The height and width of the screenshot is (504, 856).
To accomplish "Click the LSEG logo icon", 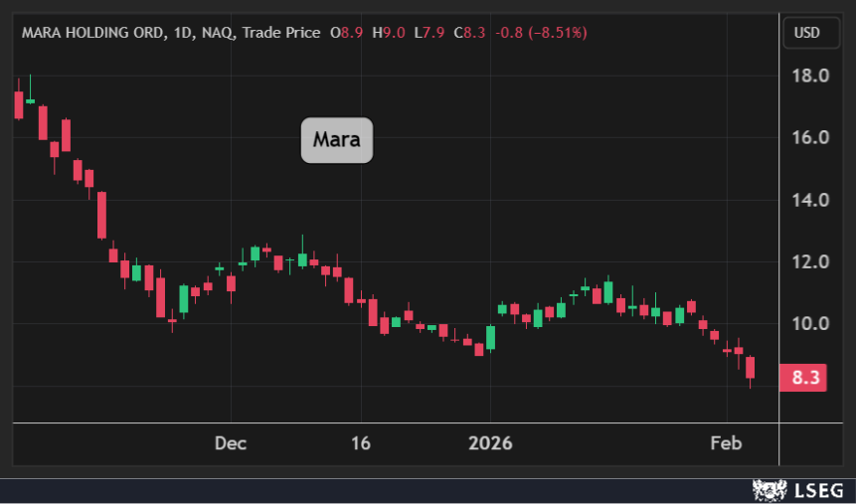I will tap(770, 490).
